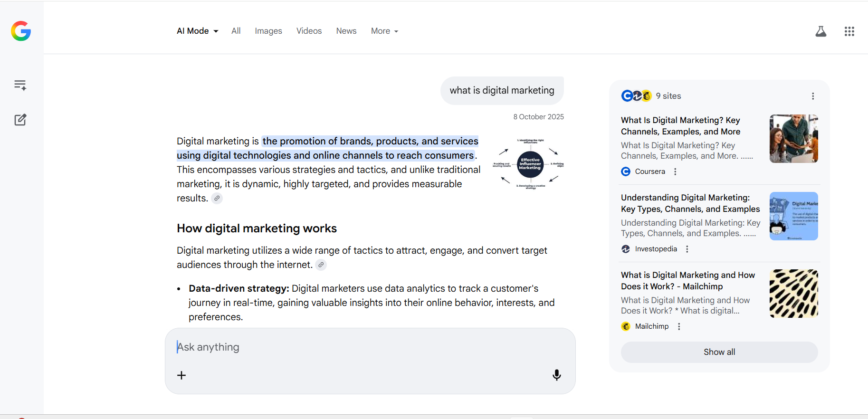
Task: Click the '9 sites' label
Action: 668,96
